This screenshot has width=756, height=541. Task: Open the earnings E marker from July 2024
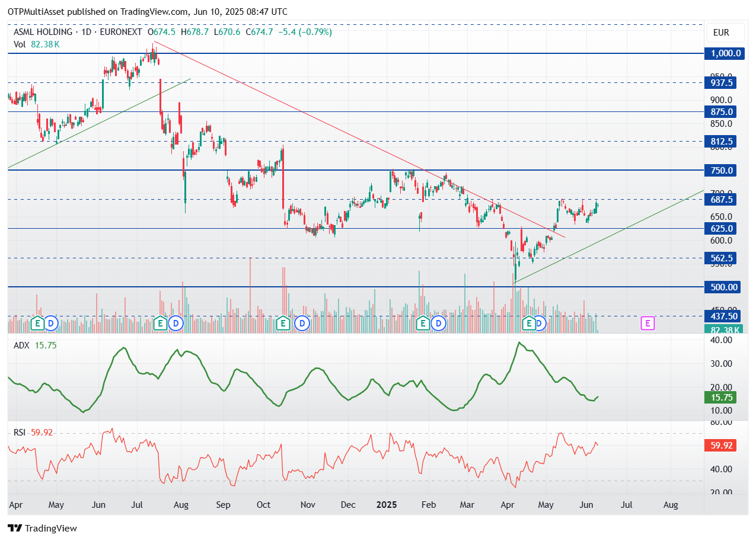160,323
